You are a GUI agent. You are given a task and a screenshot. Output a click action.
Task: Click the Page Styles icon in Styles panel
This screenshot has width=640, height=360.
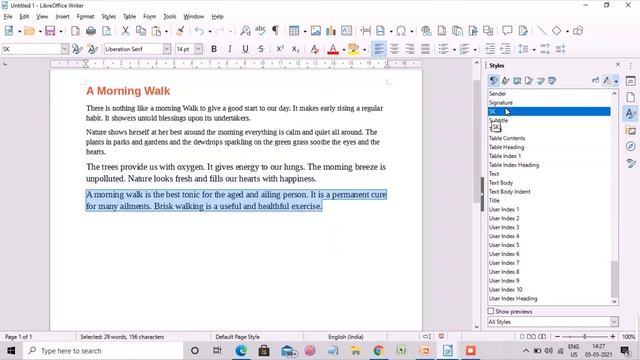(x=529, y=81)
